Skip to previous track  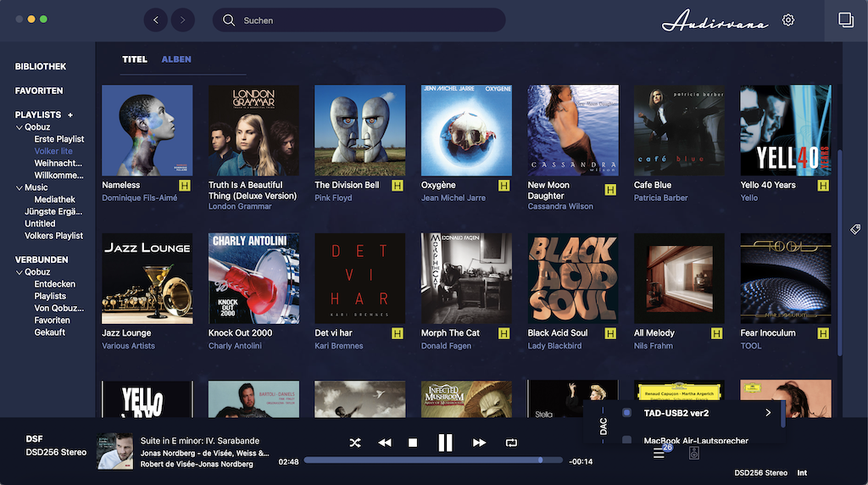(385, 443)
